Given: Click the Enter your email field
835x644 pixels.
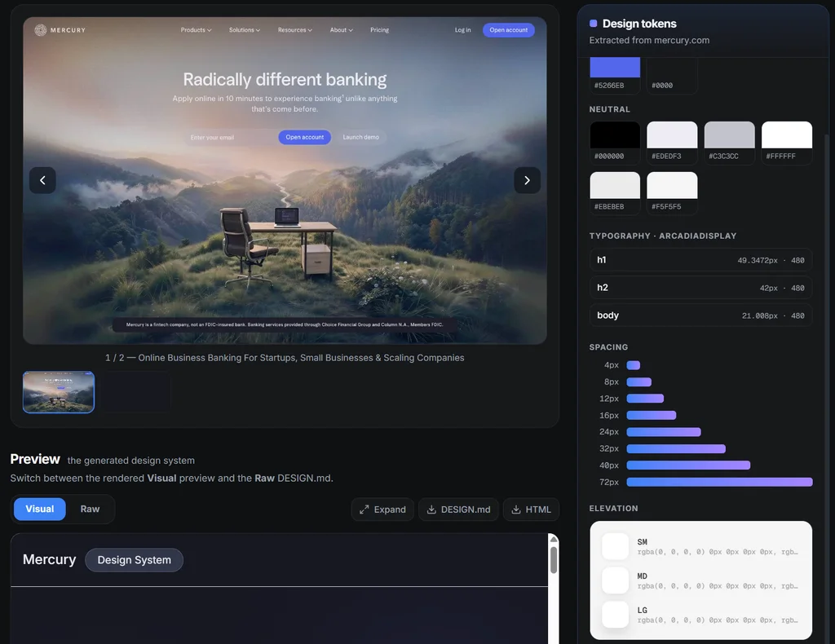Looking at the screenshot, I should [x=230, y=137].
